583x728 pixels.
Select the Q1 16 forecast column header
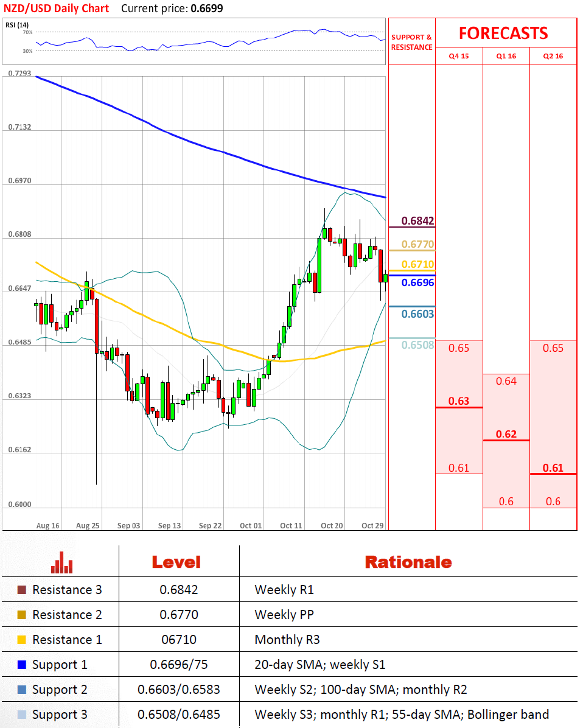[x=506, y=56]
